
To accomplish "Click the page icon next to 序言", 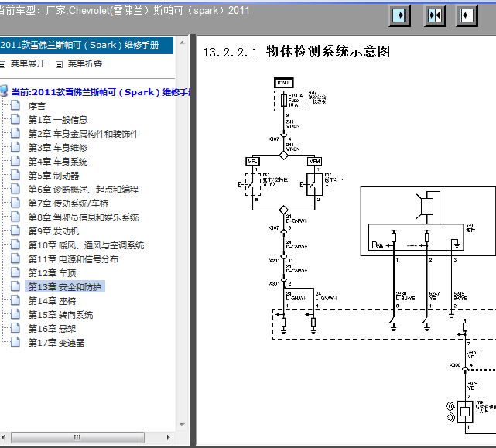I will [15, 105].
